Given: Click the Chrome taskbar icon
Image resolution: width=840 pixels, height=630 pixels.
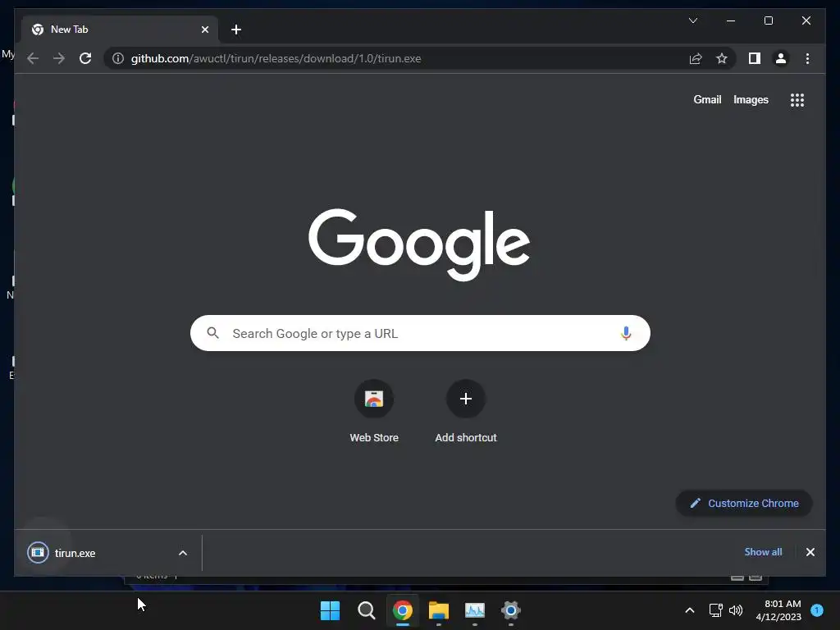Looking at the screenshot, I should [x=402, y=610].
